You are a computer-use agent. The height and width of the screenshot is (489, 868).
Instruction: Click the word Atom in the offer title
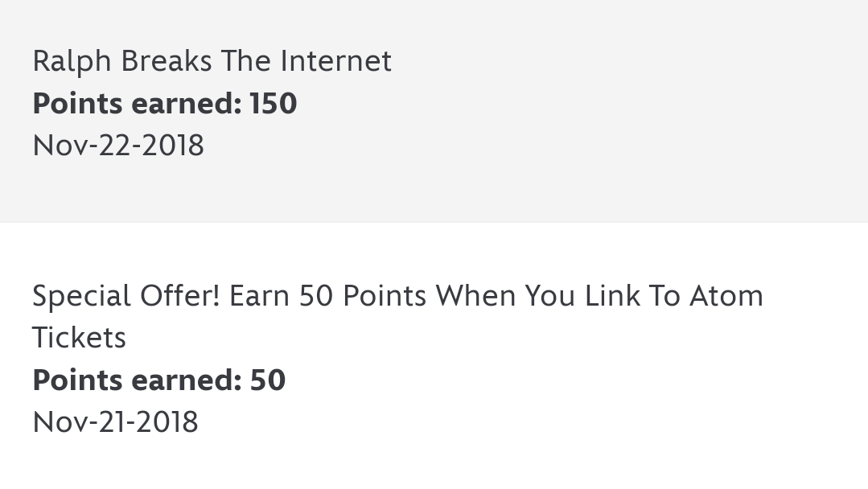(726, 296)
